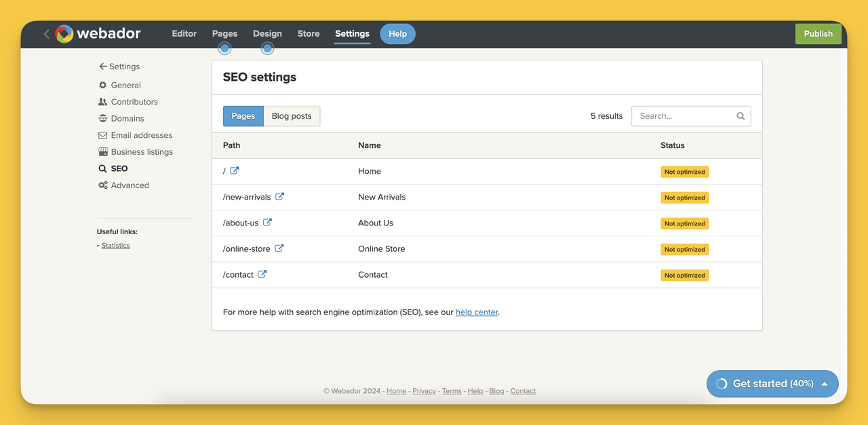Click the General gear icon
Viewport: 868px width, 425px height.
(x=103, y=85)
